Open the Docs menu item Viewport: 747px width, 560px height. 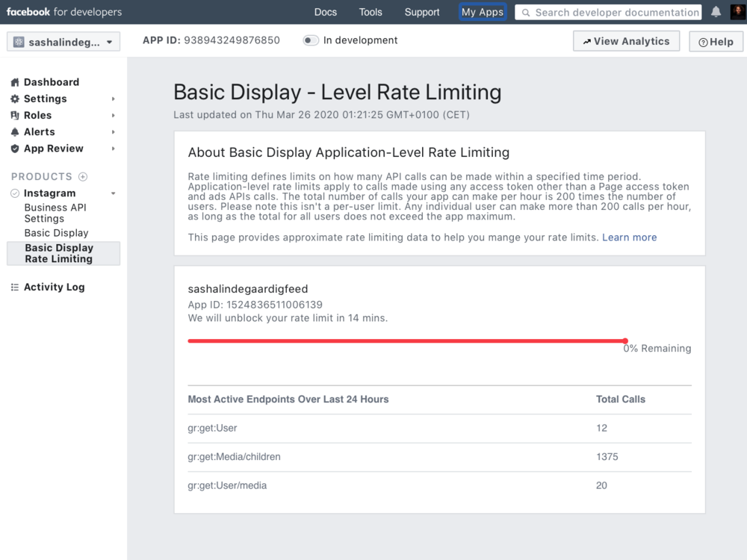325,12
